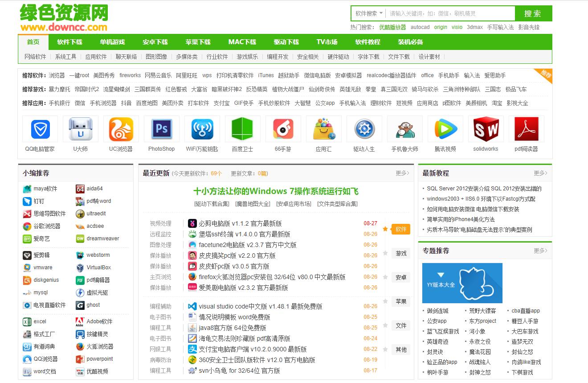Click the 钉钉 icon in sidebar
This screenshot has width=588, height=383.
pos(27,201)
